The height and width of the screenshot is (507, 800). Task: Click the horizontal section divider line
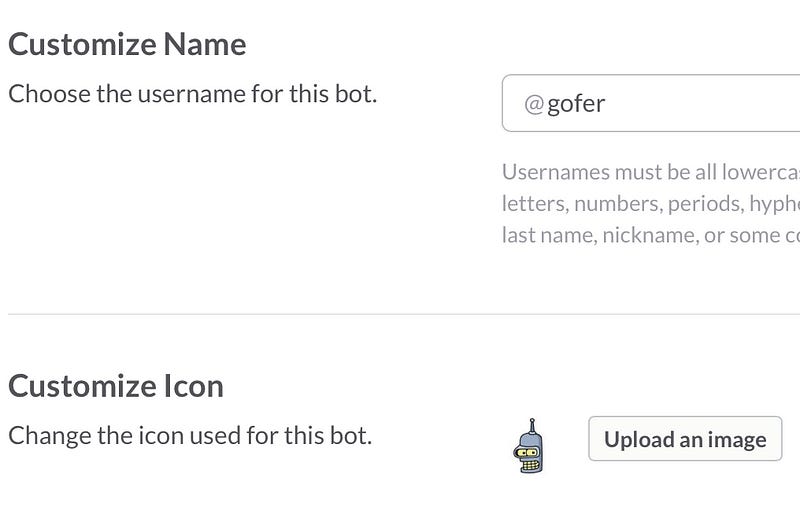(x=404, y=314)
